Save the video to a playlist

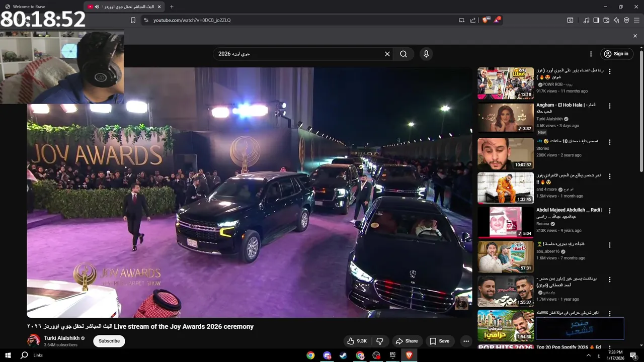tap(439, 341)
